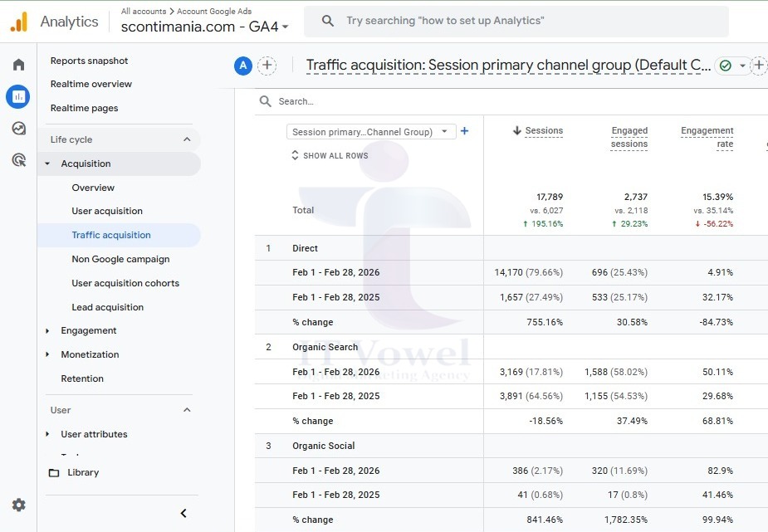
Task: Expand the Monetization tree group
Action: tap(47, 354)
